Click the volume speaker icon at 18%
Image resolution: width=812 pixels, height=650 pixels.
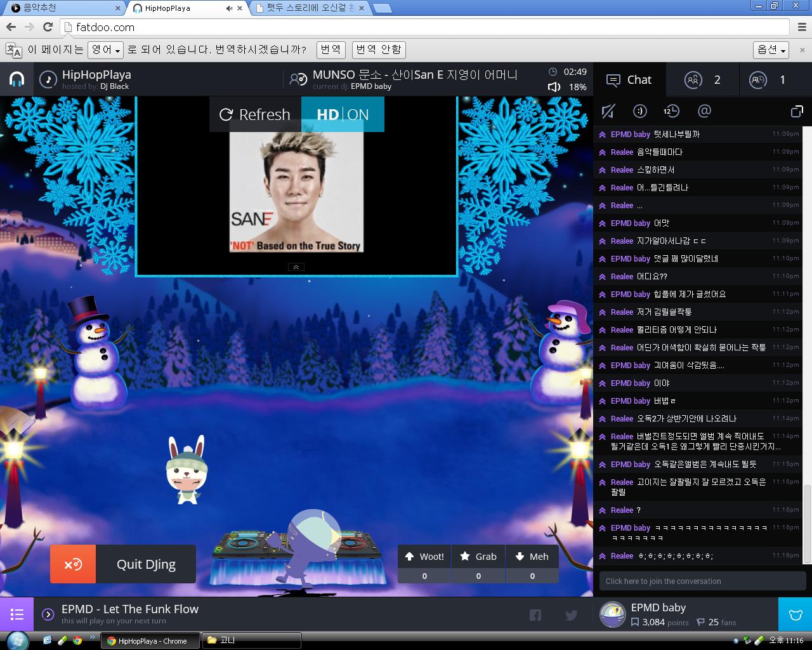click(x=554, y=87)
